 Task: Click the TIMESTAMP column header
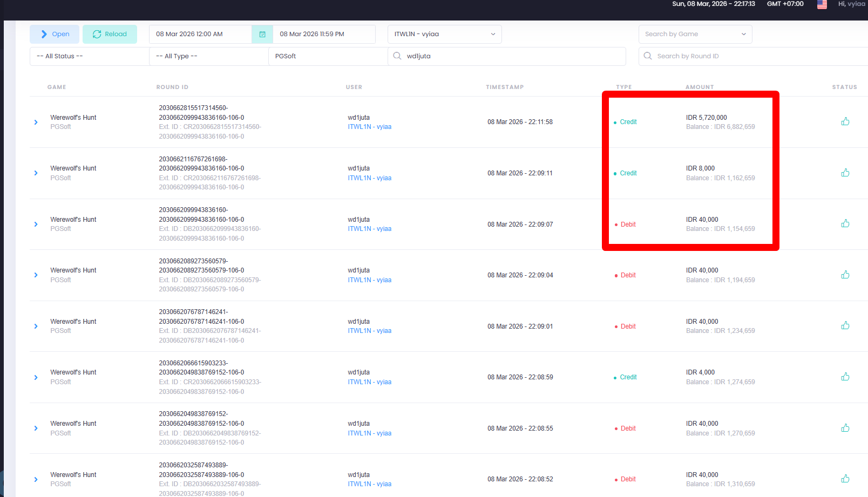pos(505,87)
